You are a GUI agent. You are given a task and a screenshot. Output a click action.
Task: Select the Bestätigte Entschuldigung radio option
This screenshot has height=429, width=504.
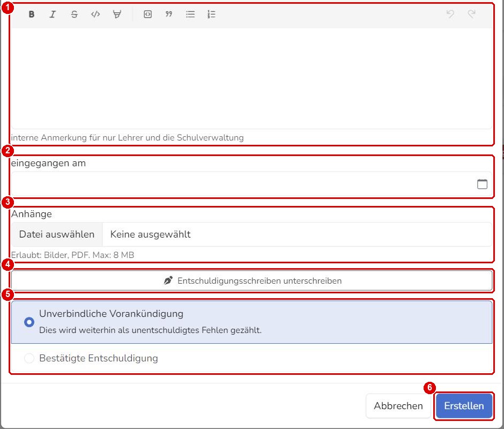click(251, 358)
